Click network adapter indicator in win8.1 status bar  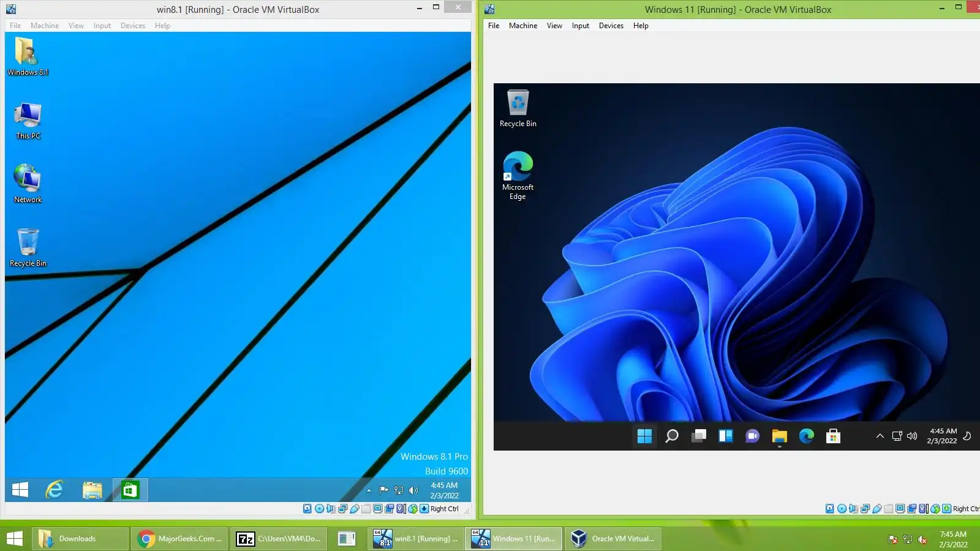click(x=342, y=509)
